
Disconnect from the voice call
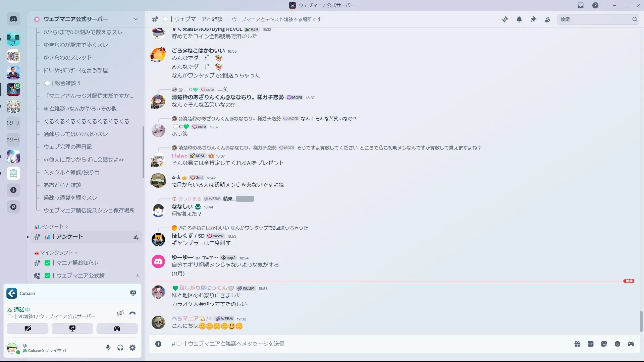(x=132, y=313)
